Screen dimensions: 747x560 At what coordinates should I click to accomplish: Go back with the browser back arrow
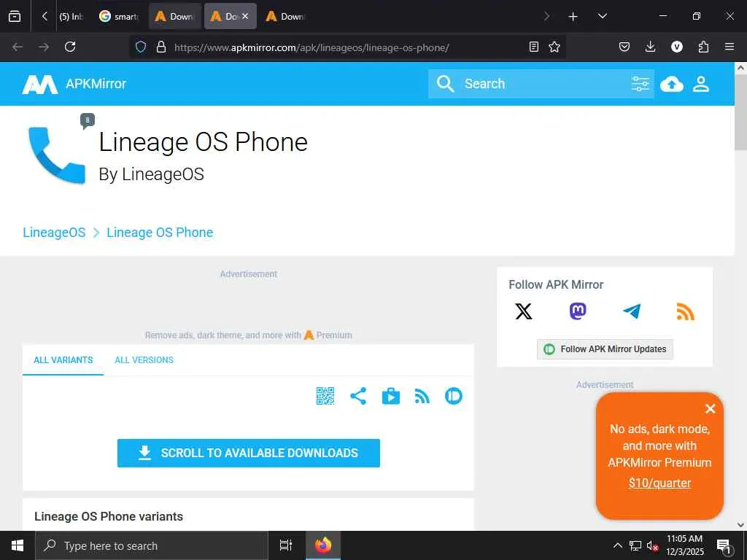click(18, 47)
